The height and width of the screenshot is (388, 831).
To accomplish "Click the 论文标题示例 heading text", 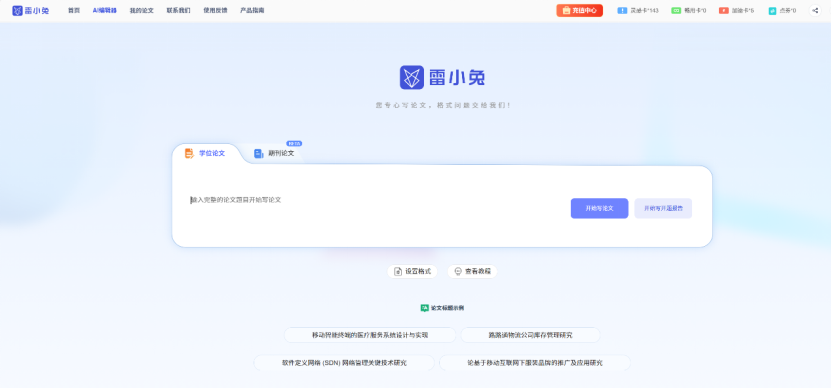I will (447, 308).
